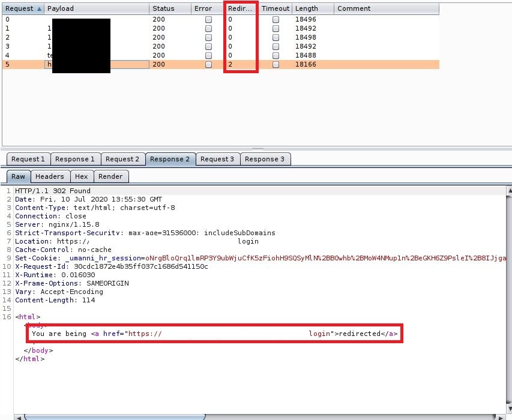Switch to the Headers view tab
Viewport: 512px width, 420px height.
tap(50, 176)
